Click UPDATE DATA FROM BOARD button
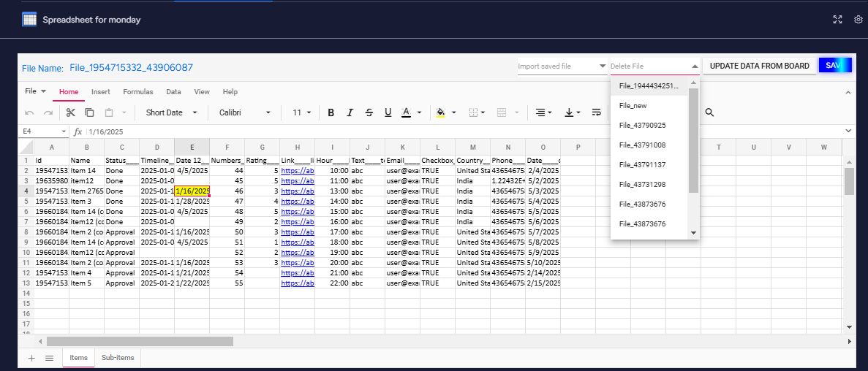 (760, 66)
